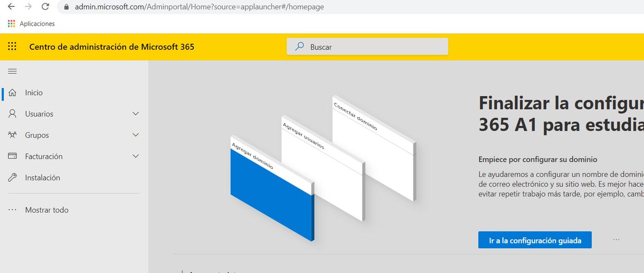Click the padlock site info icon
644x273 pixels.
tap(67, 8)
